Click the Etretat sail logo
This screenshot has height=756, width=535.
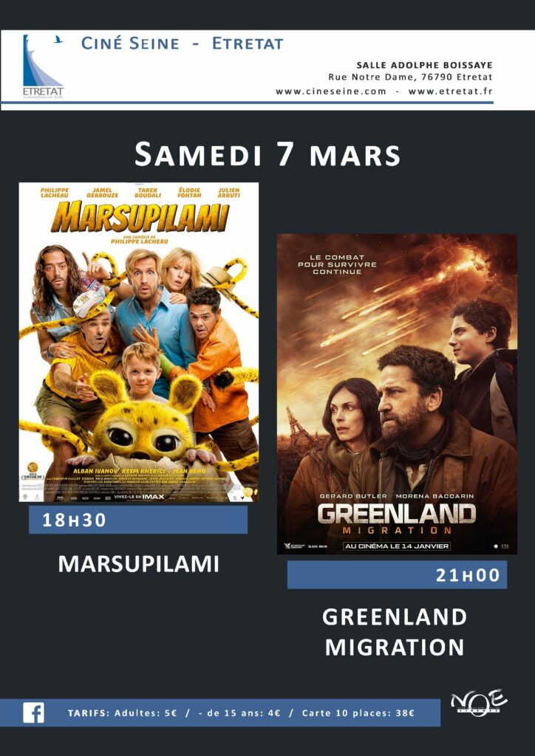(x=43, y=66)
